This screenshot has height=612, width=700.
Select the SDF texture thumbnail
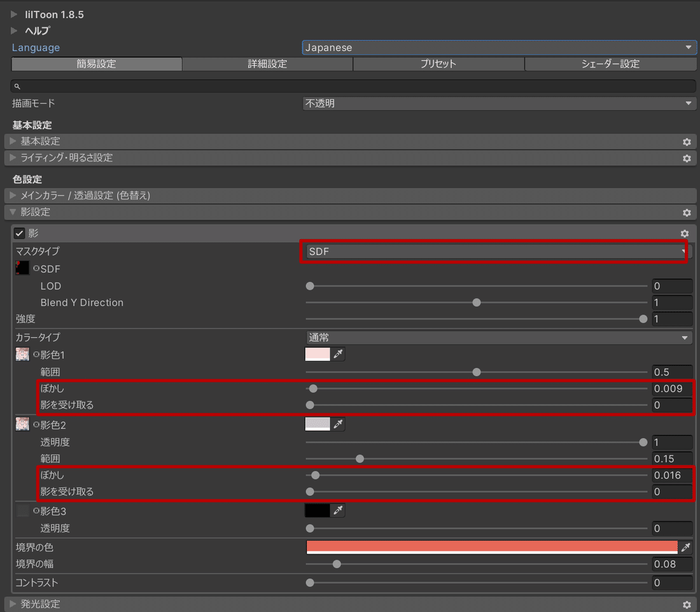pos(22,268)
